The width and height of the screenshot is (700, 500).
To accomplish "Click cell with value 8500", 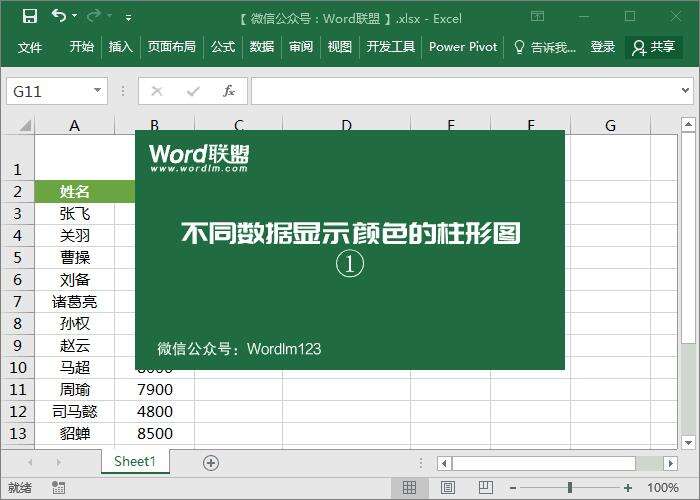I will [154, 433].
